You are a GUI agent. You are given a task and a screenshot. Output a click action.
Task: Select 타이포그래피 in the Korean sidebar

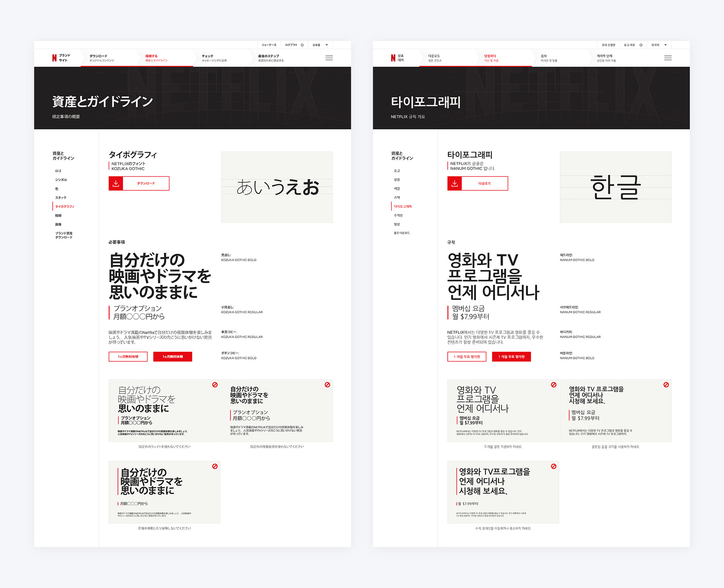pos(403,207)
